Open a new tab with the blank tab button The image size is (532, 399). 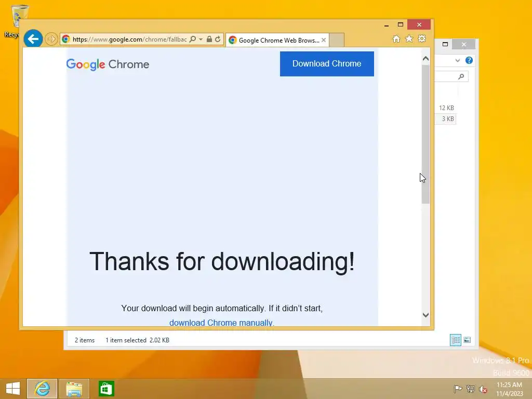coord(337,40)
